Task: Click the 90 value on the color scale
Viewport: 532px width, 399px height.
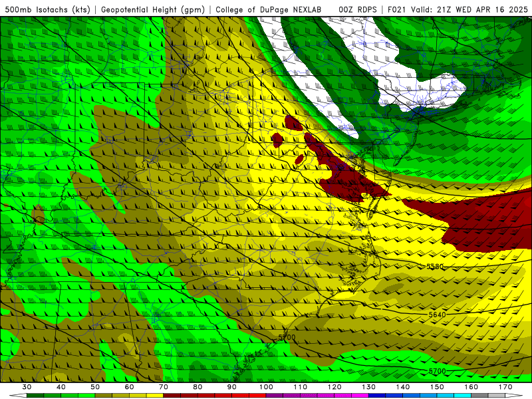Action: (x=231, y=387)
